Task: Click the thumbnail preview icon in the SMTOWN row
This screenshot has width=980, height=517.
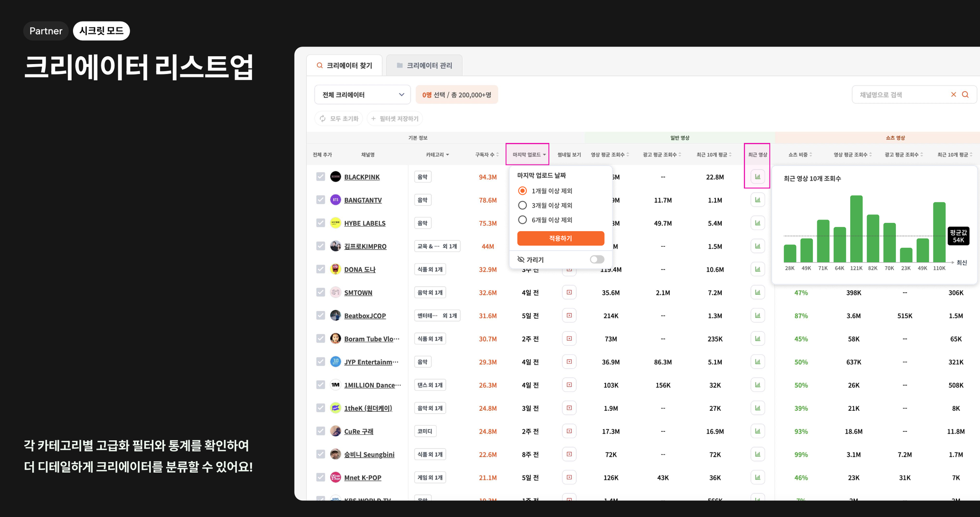Action: [569, 292]
